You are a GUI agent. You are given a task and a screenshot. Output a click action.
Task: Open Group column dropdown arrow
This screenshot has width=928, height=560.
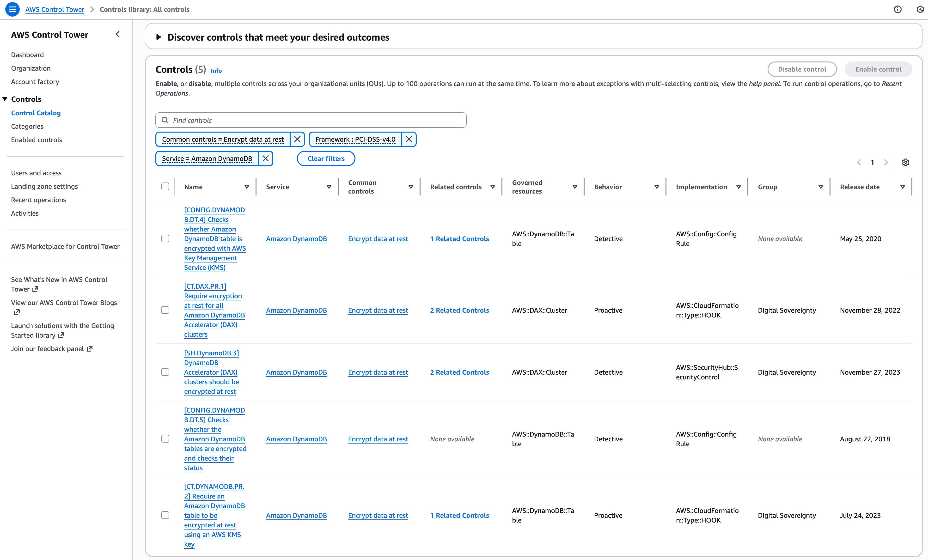point(821,187)
